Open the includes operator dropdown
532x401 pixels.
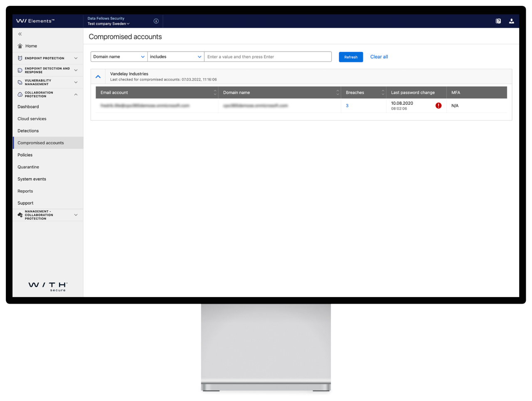click(176, 57)
